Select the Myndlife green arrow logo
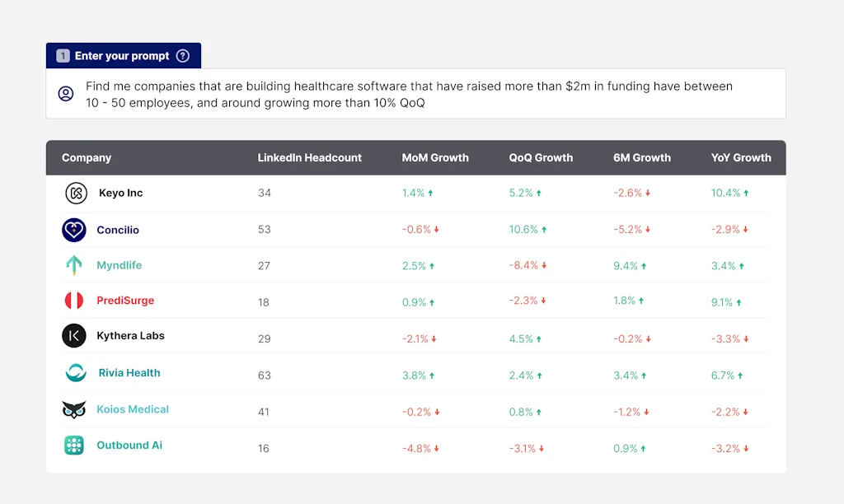844x504 pixels. tap(73, 265)
